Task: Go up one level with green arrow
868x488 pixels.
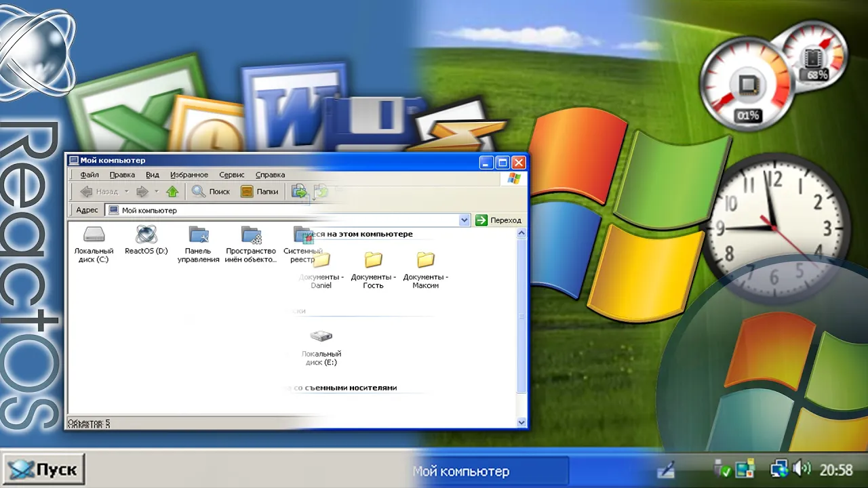Action: (172, 192)
